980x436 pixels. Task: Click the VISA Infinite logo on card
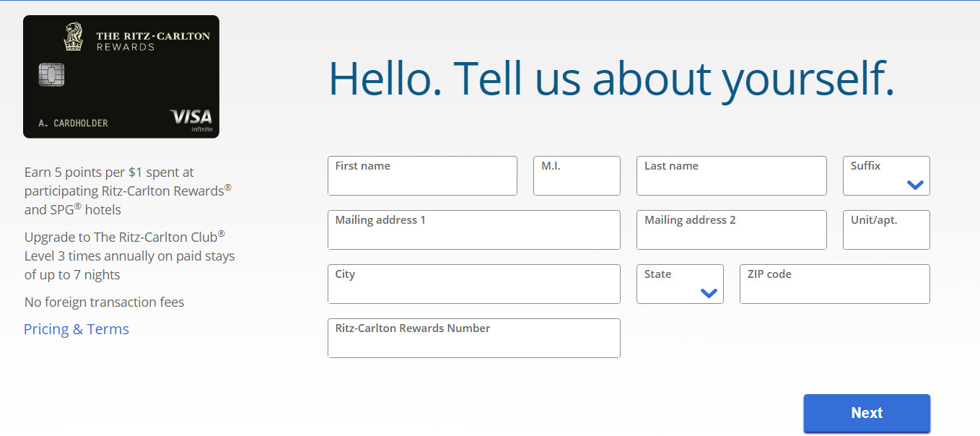point(191,119)
